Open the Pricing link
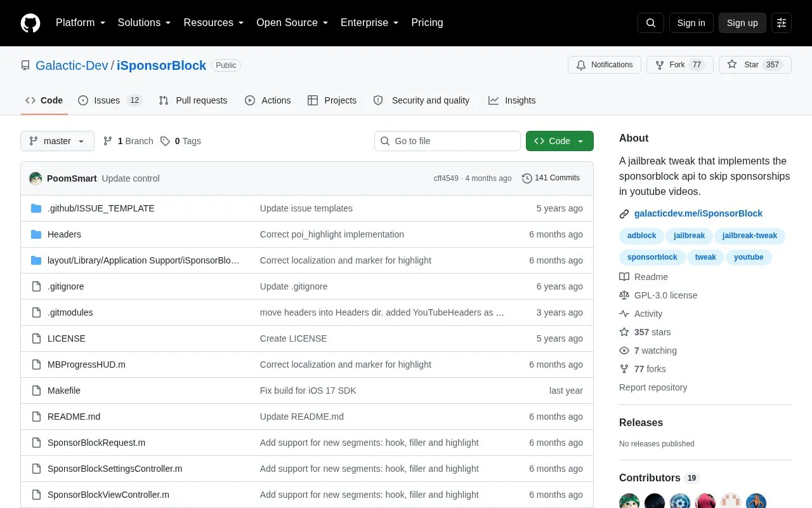 coord(427,23)
